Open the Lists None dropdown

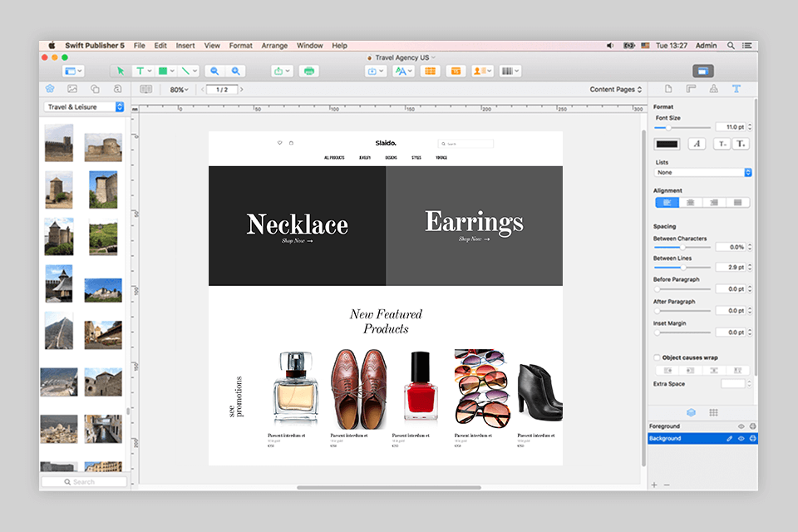click(702, 173)
